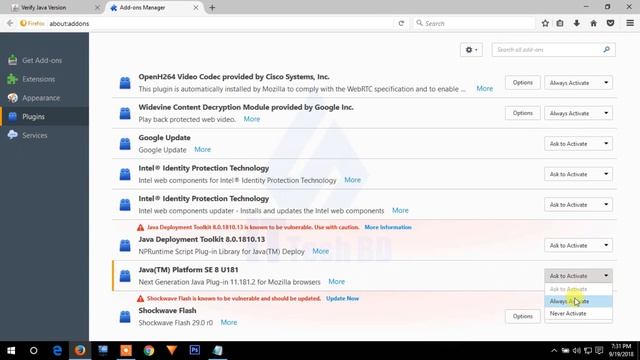Open Google Chrome from taskbar
Screen dimensions: 640x360
tap(149, 351)
